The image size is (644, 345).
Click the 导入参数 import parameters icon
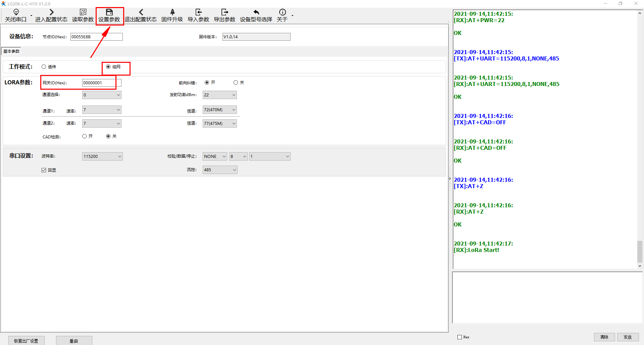point(198,12)
